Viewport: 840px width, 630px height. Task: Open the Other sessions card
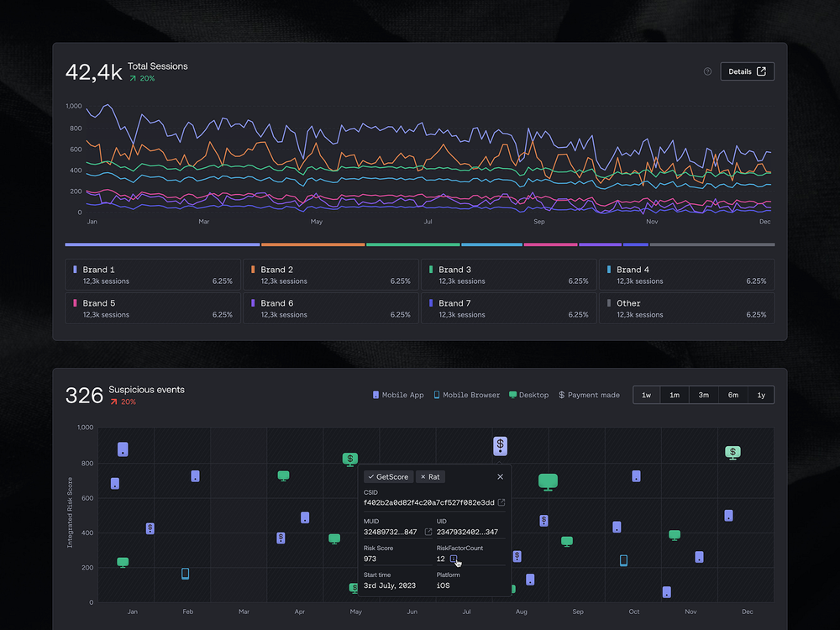pyautogui.click(x=686, y=308)
